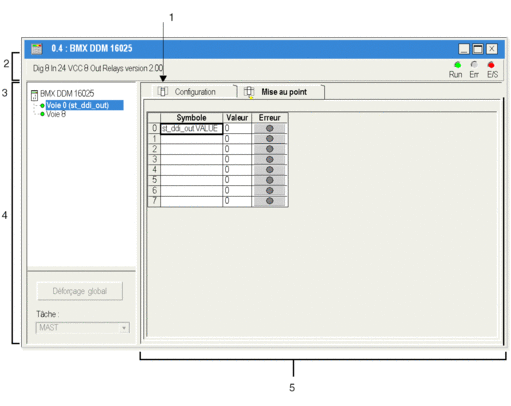Screen dimensions: 511x406
Task: Click the green Run status indicator
Action: pos(457,64)
